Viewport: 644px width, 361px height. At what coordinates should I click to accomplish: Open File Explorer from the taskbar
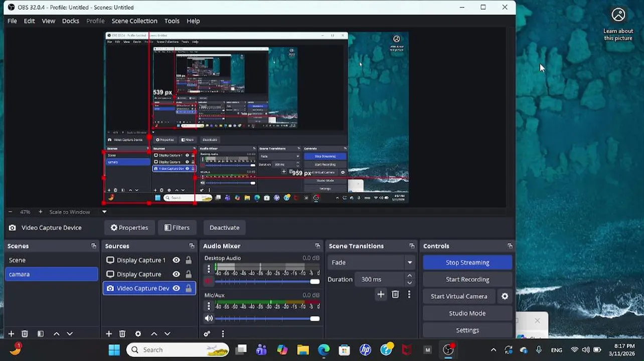tap(303, 350)
